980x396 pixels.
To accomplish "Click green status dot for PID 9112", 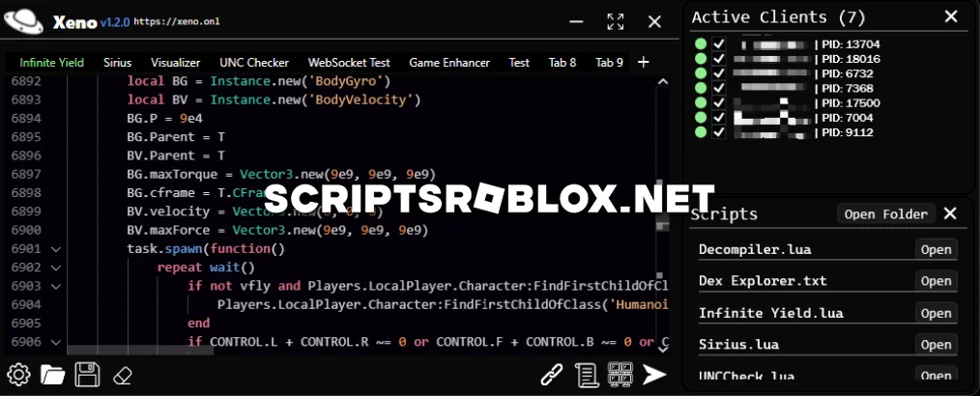I will point(701,132).
